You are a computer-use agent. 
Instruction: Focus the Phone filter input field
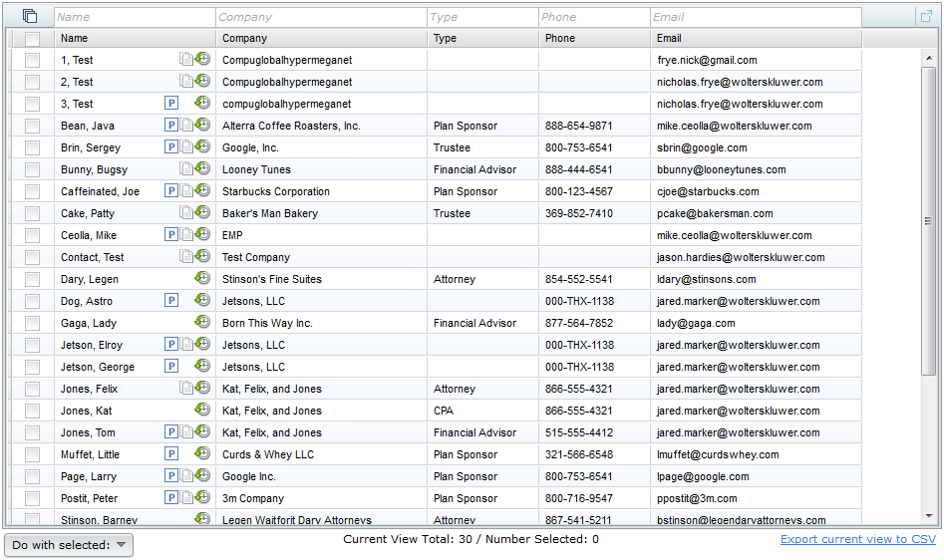click(595, 17)
